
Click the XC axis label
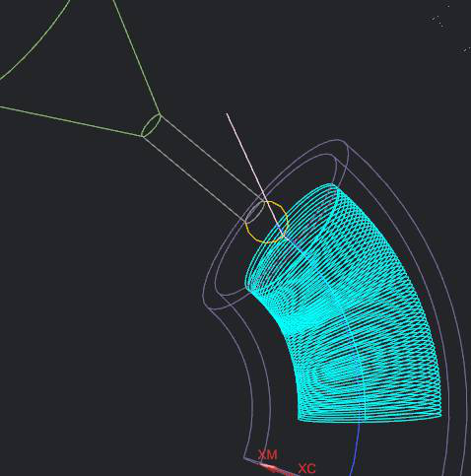(307, 468)
